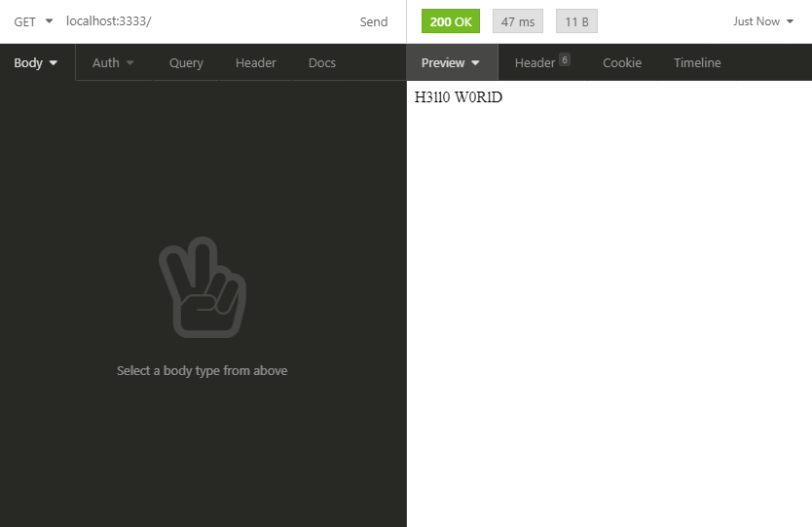Click the Select a body type from above hint
This screenshot has width=812, height=527.
pyautogui.click(x=202, y=370)
